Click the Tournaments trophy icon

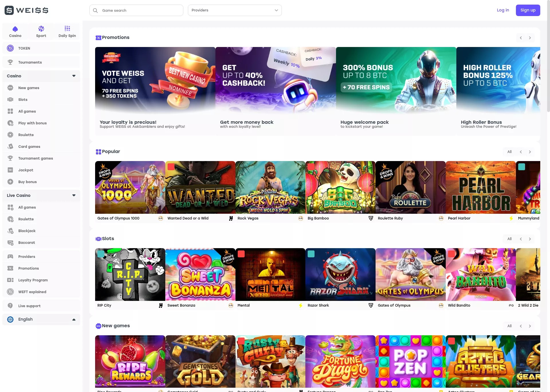click(10, 62)
